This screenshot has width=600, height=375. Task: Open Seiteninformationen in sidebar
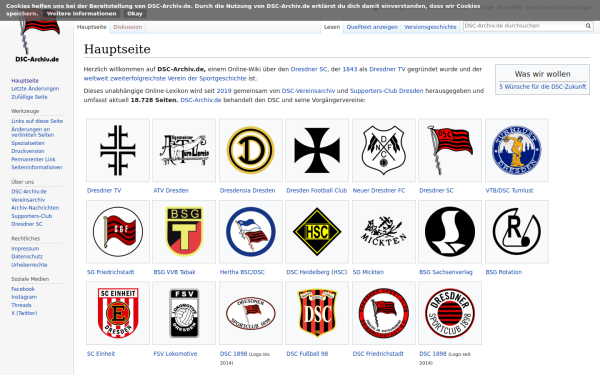37,167
